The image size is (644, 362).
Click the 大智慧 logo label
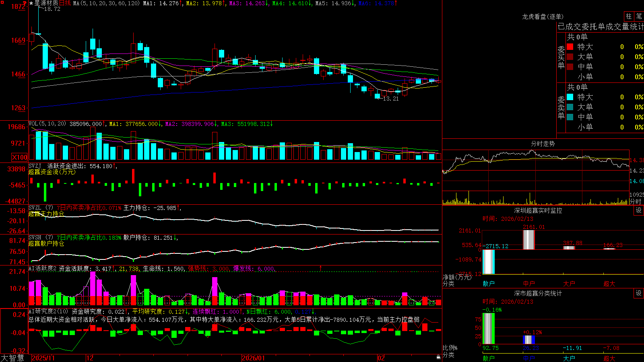click(12, 358)
